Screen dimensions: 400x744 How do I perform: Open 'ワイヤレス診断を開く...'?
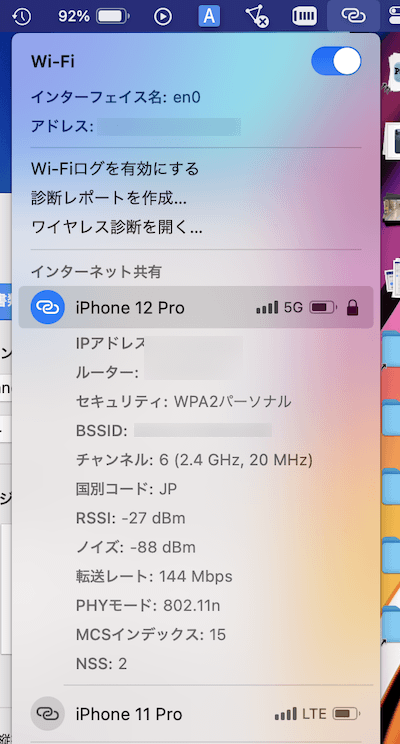pos(117,228)
